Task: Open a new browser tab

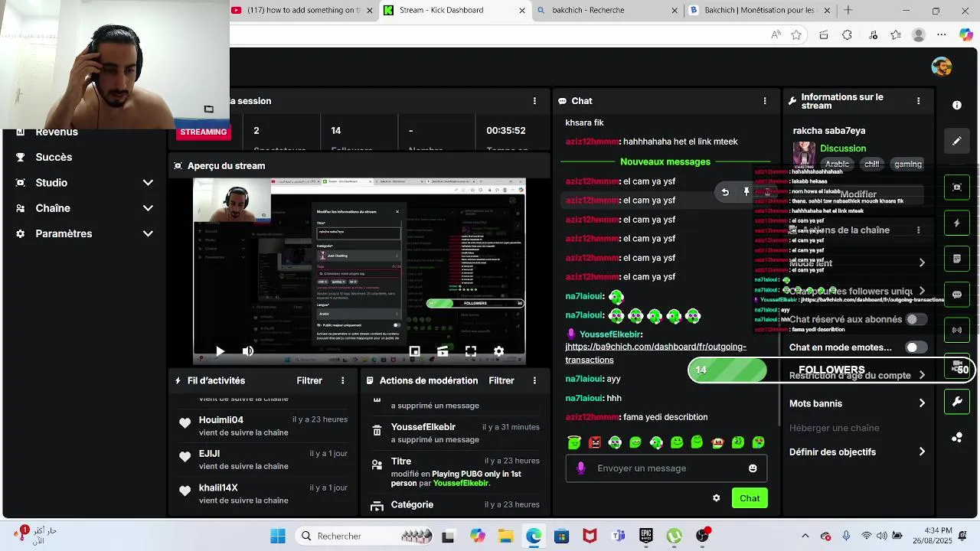Action: click(x=848, y=11)
